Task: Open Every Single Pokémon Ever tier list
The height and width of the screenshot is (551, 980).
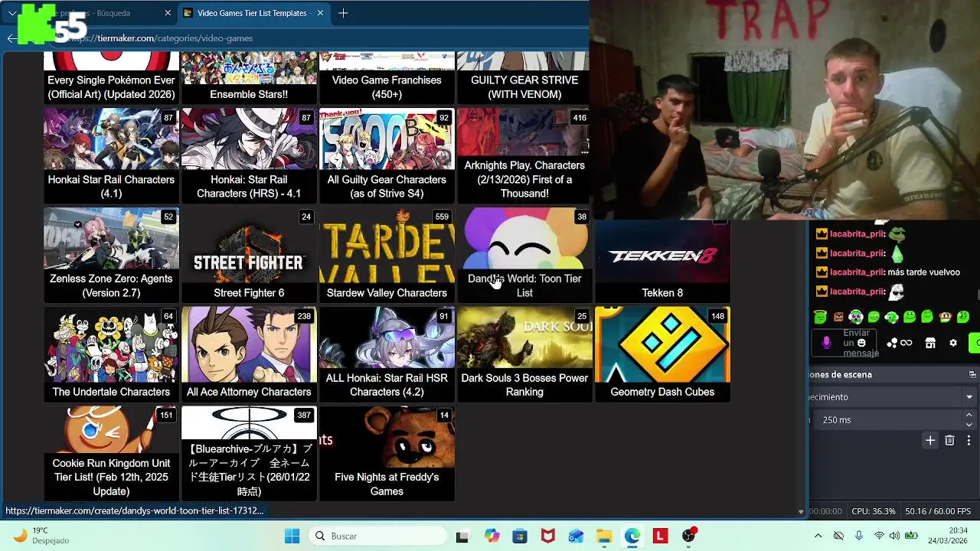Action: click(111, 77)
